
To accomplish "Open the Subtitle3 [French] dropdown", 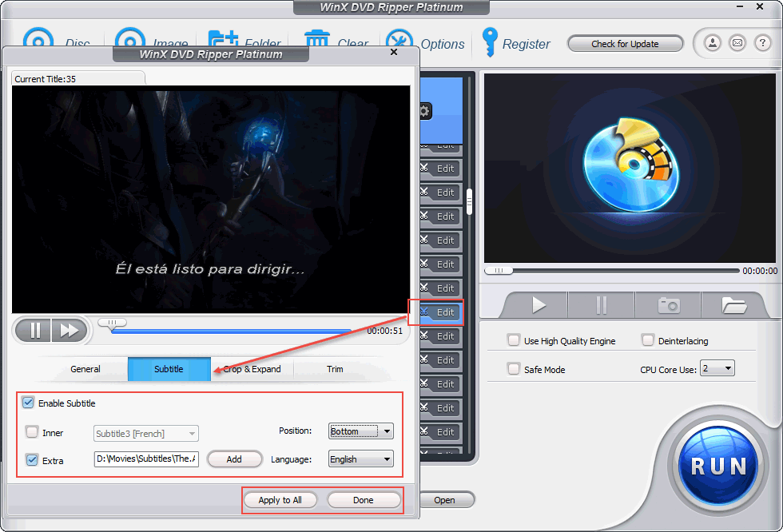I will [145, 433].
